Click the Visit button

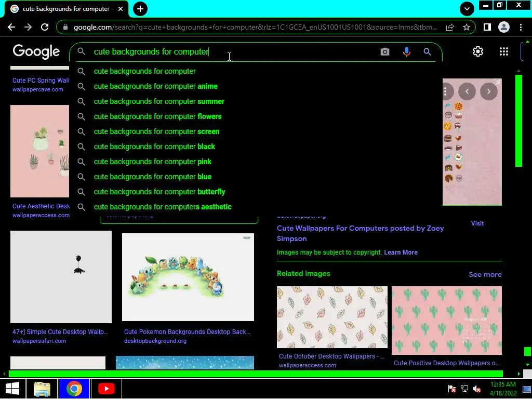[x=477, y=223]
